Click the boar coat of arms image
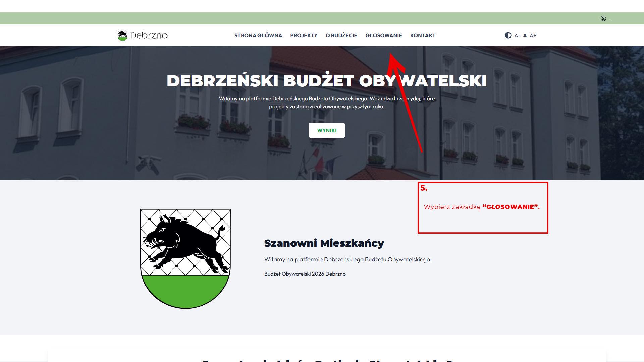 click(185, 258)
